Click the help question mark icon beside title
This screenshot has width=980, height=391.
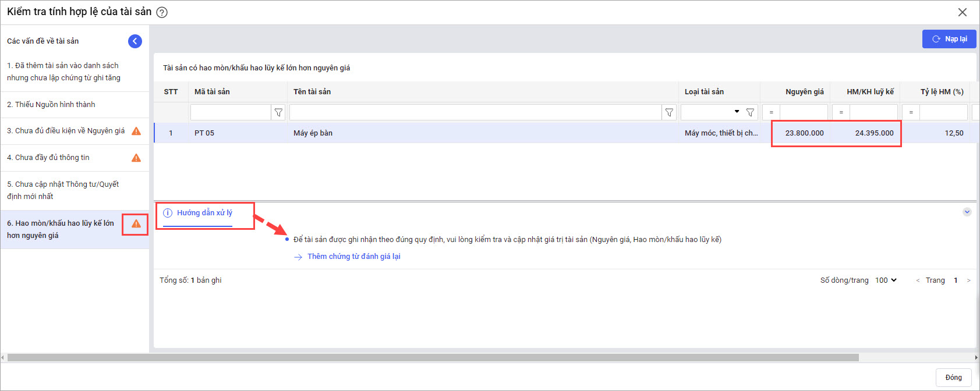pyautogui.click(x=162, y=12)
